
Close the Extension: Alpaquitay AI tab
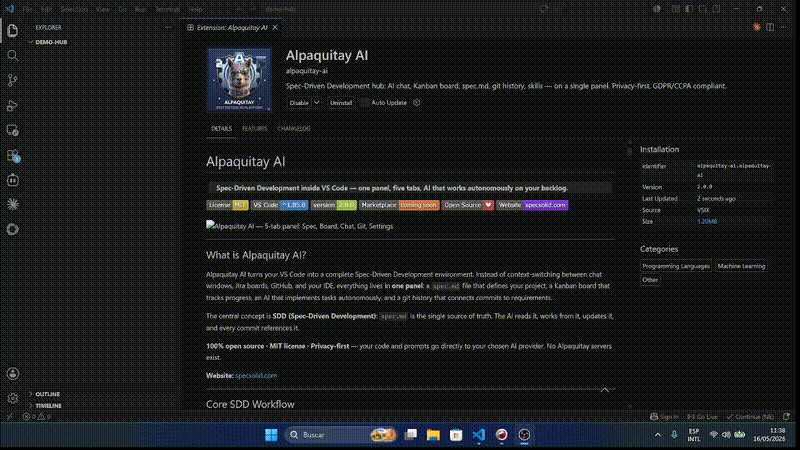coord(275,28)
